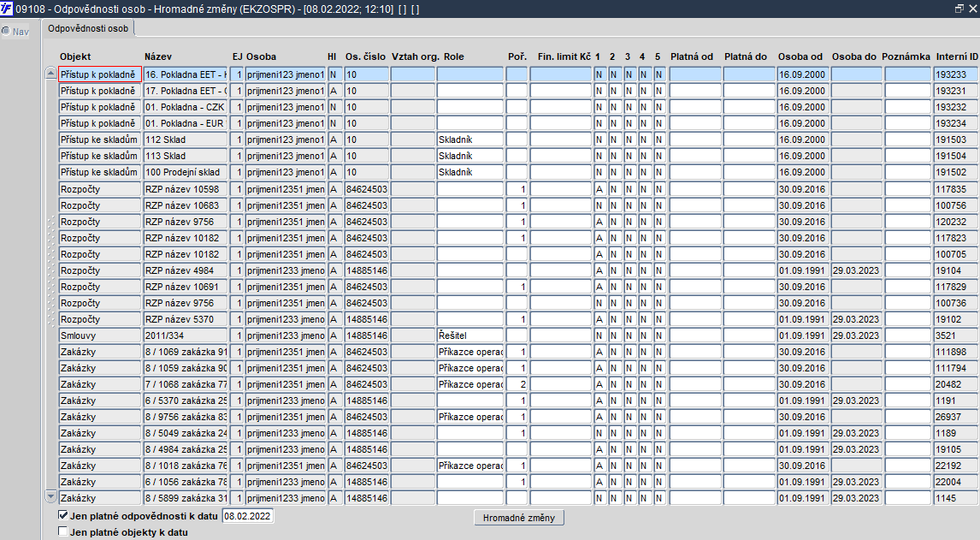Select the 7 / 1068 zakázka cell
980x540 pixels.
click(186, 384)
